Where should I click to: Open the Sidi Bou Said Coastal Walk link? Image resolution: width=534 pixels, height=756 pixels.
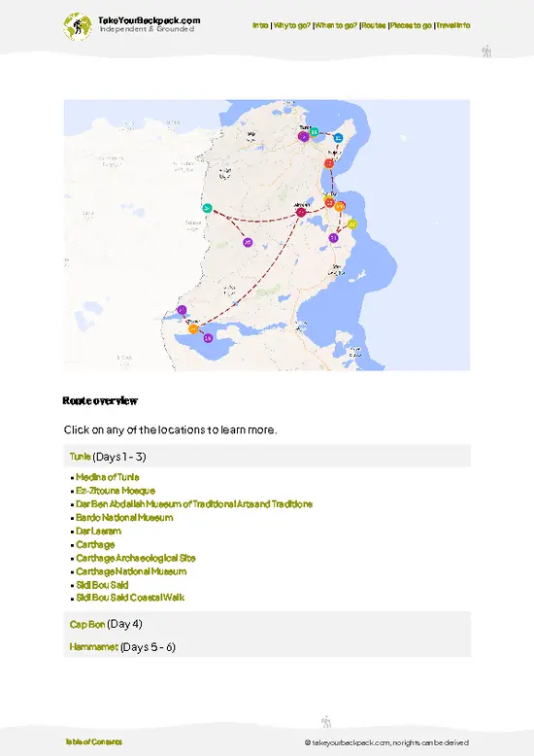pyautogui.click(x=130, y=598)
